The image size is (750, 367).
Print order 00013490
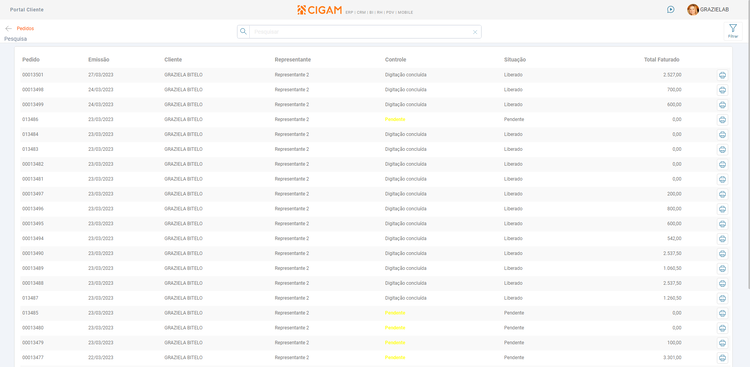(x=722, y=254)
